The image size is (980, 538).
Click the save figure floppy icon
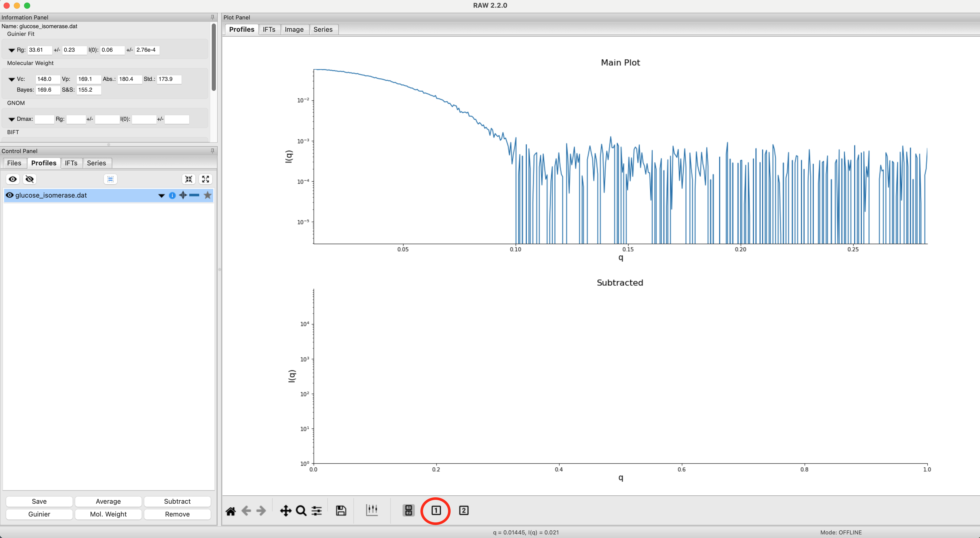(341, 511)
